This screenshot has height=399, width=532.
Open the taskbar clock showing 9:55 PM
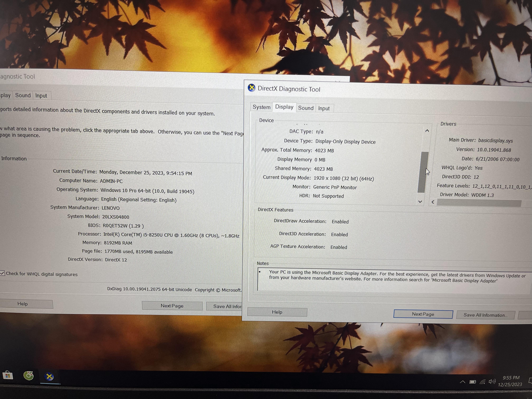[510, 381]
